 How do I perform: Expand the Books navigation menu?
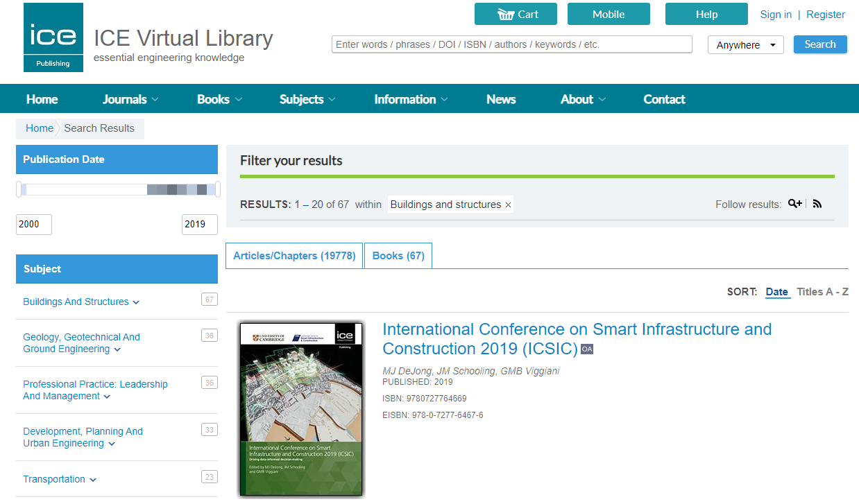[x=219, y=99]
